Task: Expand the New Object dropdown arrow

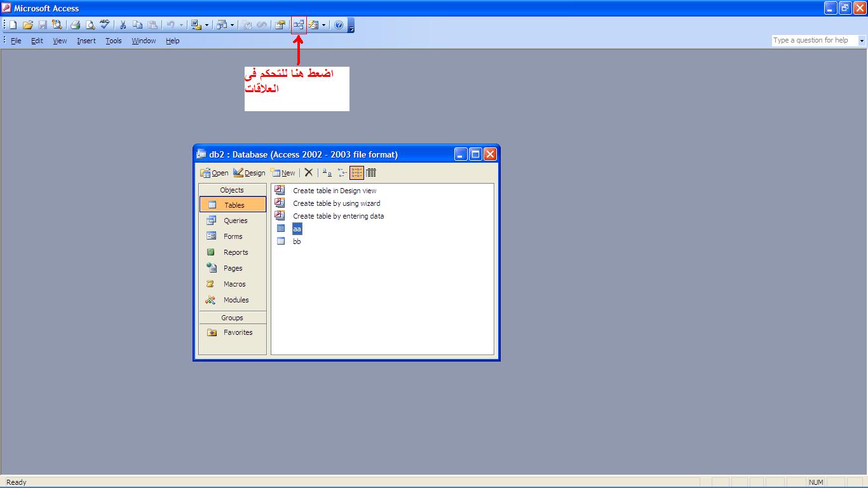Action: (x=323, y=25)
